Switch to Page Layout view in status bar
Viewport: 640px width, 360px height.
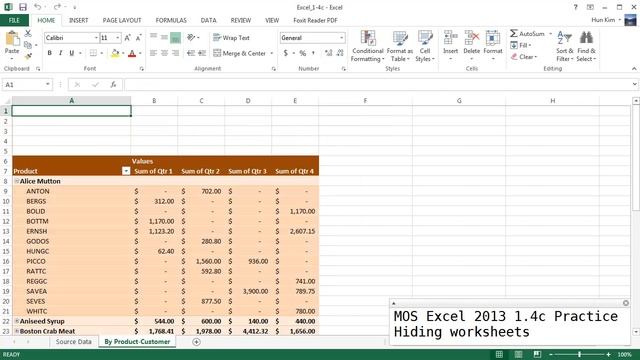[x=518, y=354]
